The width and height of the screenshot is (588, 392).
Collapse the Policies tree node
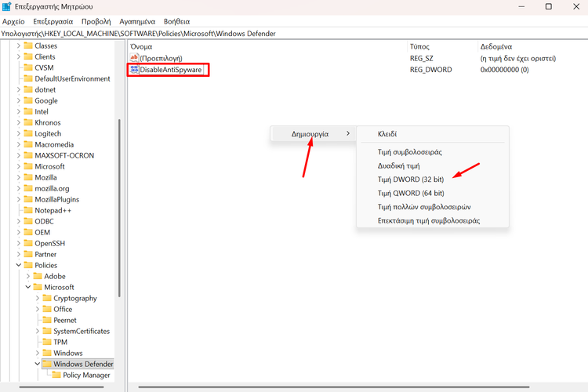coord(18,266)
